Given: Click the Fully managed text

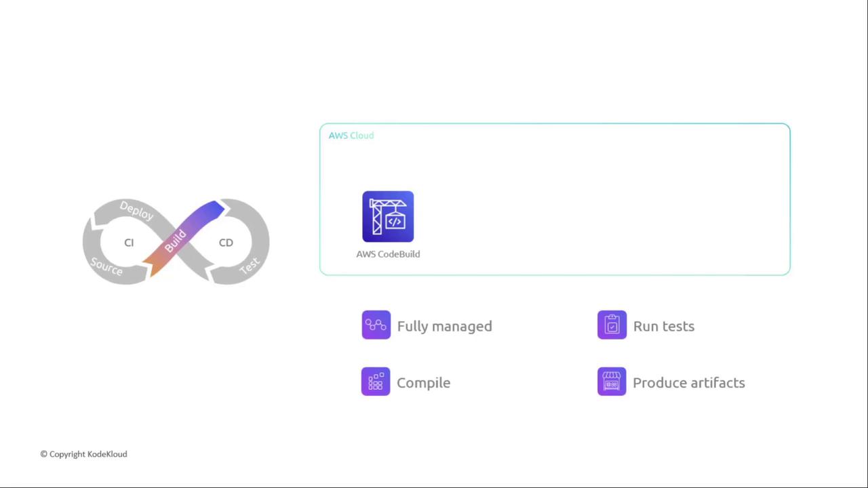Looking at the screenshot, I should (445, 326).
